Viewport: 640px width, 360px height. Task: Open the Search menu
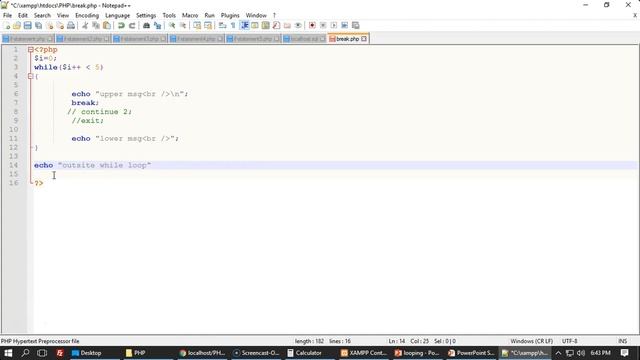coord(42,15)
